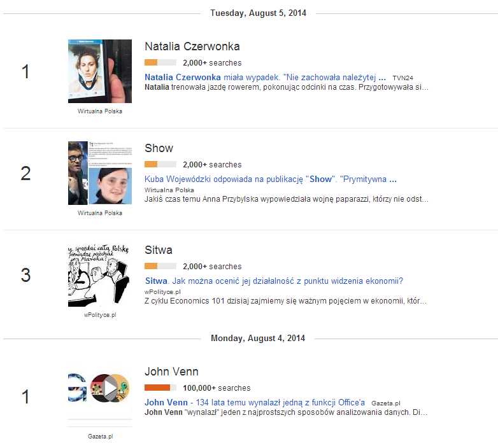Open "Sitwa. Jak można ocenić" article
The height and width of the screenshot is (448, 498).
pos(274,281)
